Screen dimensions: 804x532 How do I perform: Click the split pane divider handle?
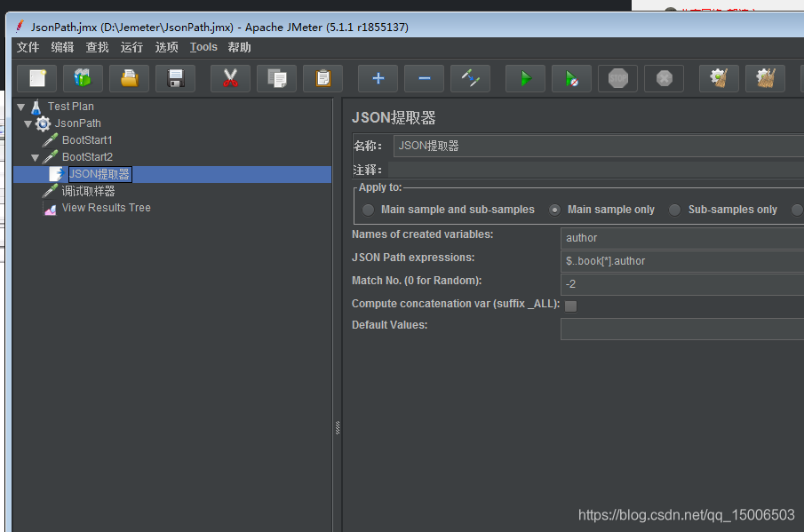pos(338,427)
